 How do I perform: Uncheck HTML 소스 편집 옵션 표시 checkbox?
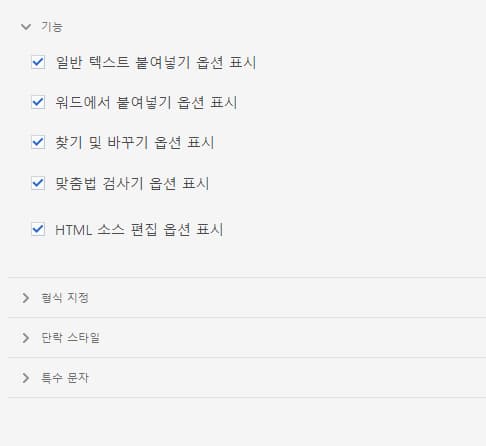point(38,229)
